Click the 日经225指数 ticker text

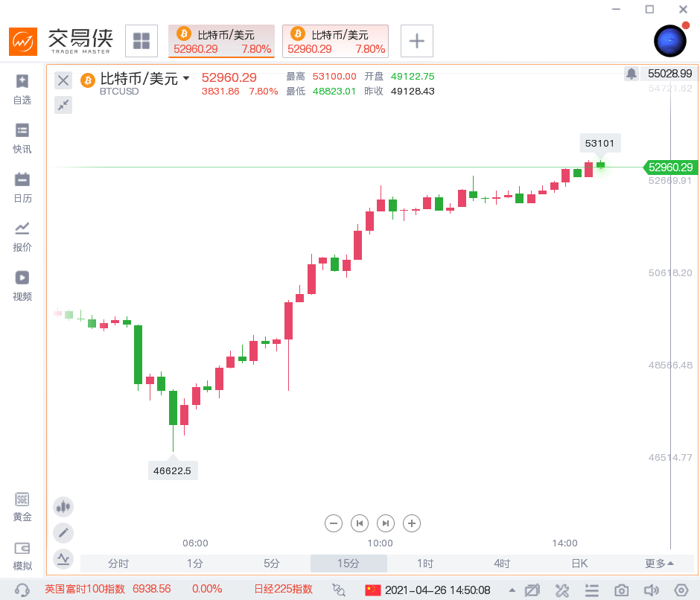pos(284,589)
